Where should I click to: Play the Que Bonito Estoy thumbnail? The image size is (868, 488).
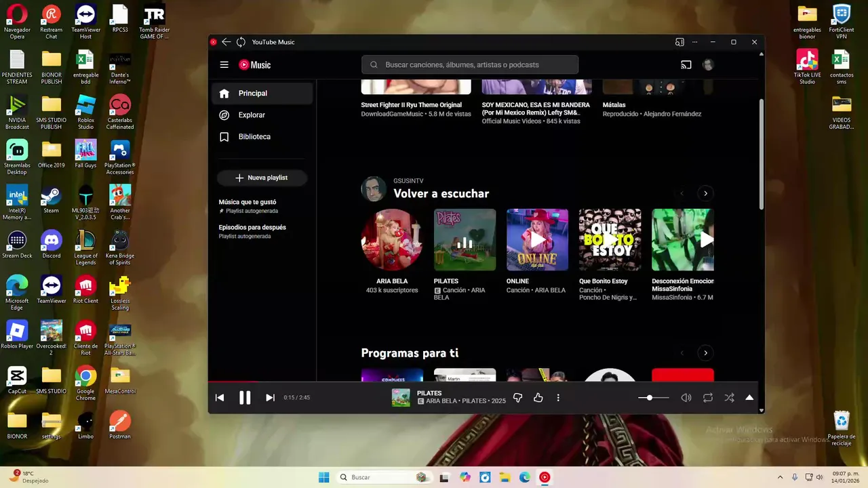(610, 240)
